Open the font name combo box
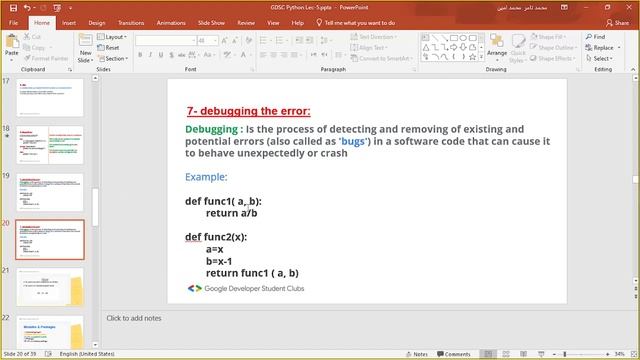The image size is (640, 360). 165,40
